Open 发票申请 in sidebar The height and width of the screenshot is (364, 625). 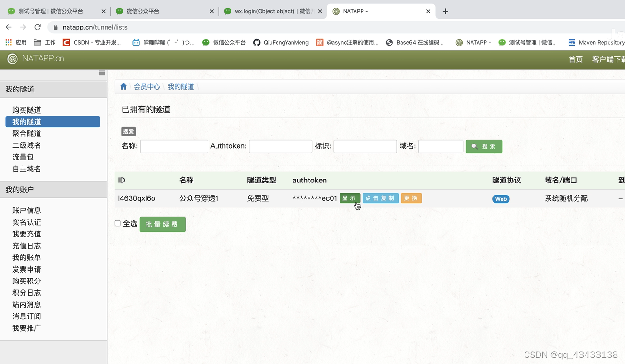pyautogui.click(x=27, y=269)
